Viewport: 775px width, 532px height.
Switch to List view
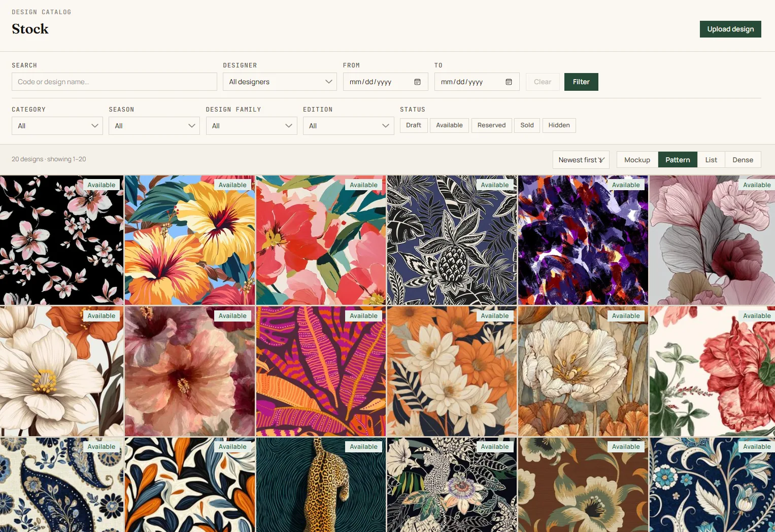tap(711, 160)
